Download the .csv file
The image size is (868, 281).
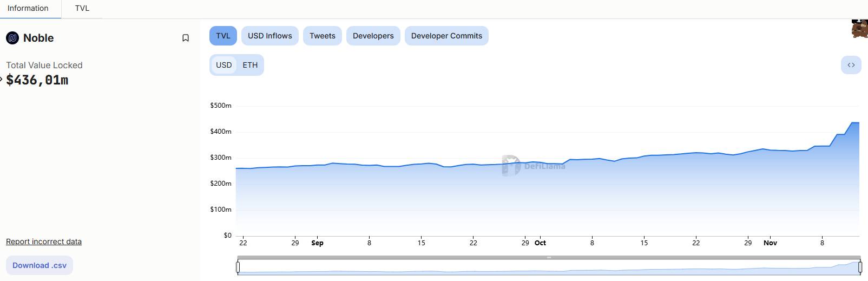click(x=40, y=265)
